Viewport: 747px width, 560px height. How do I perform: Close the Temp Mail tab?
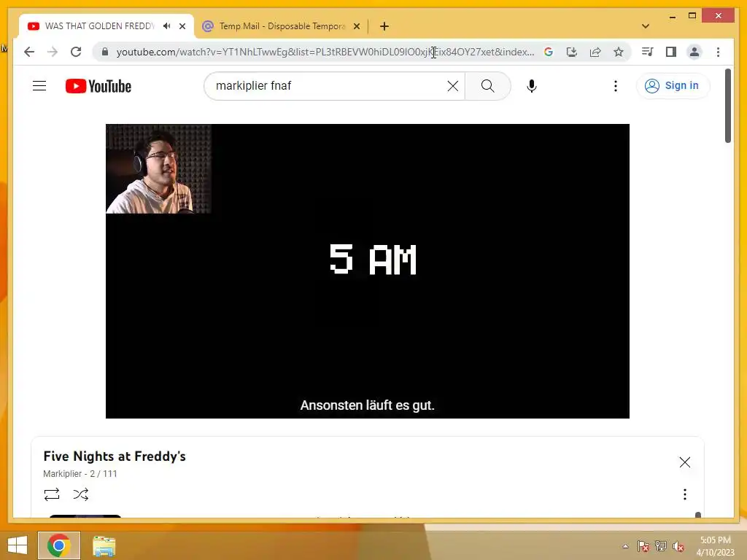point(357,26)
